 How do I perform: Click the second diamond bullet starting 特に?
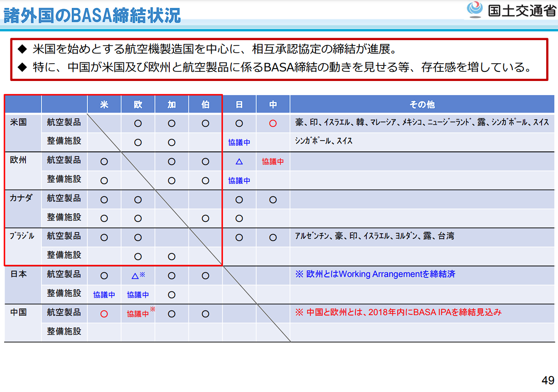tap(22, 68)
